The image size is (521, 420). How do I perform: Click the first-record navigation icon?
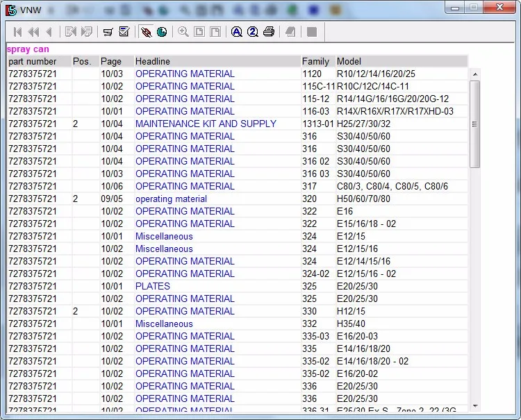click(x=18, y=32)
